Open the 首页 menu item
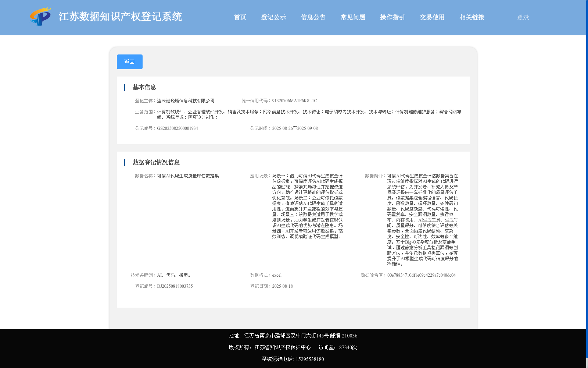The height and width of the screenshot is (368, 588). (240, 17)
